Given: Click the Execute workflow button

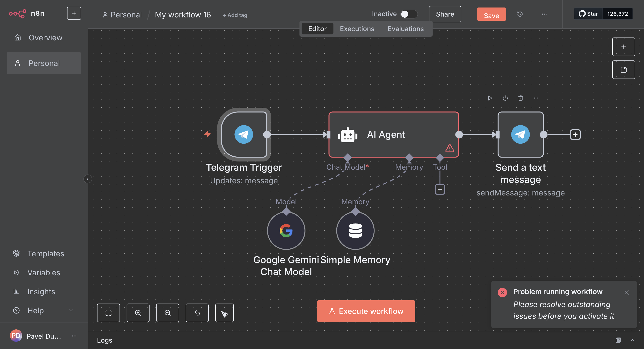Looking at the screenshot, I should tap(366, 311).
